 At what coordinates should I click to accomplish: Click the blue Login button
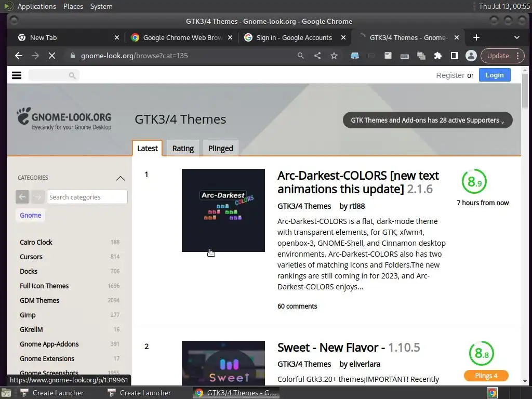495,75
